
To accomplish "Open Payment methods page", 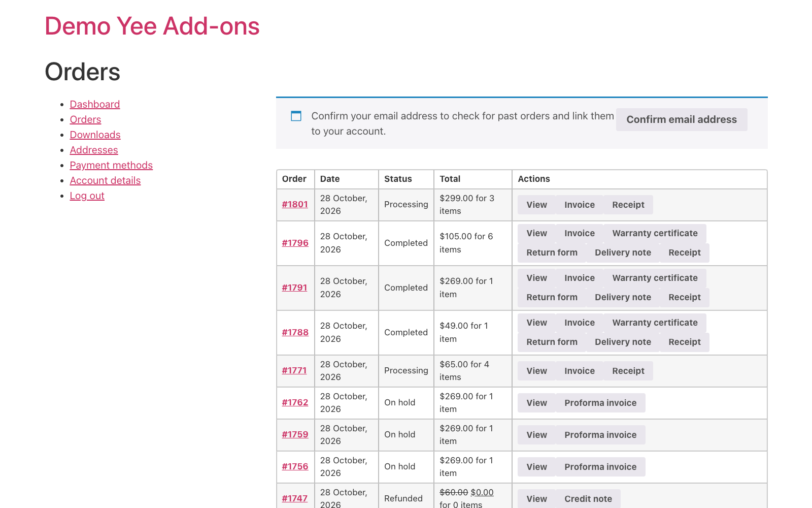I will coord(111,165).
